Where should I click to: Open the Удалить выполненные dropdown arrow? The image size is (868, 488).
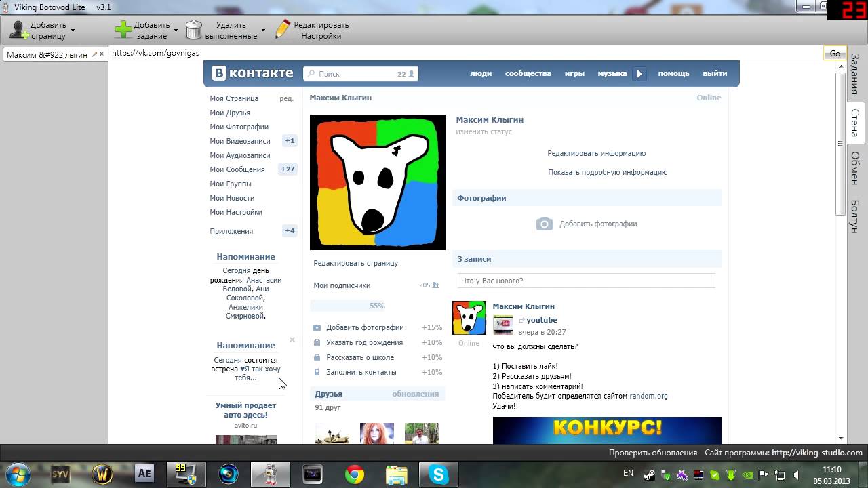click(x=263, y=30)
